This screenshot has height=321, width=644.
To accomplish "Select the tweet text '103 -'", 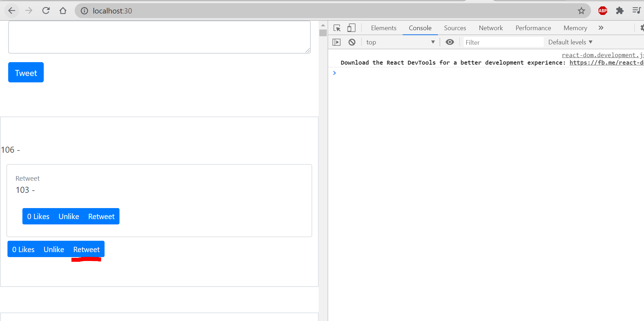I will click(x=25, y=190).
